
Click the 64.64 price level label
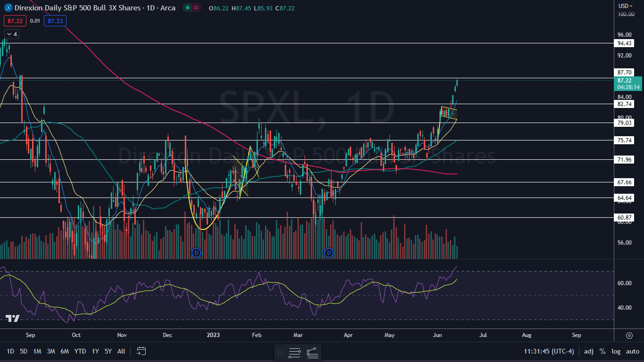[x=625, y=198]
